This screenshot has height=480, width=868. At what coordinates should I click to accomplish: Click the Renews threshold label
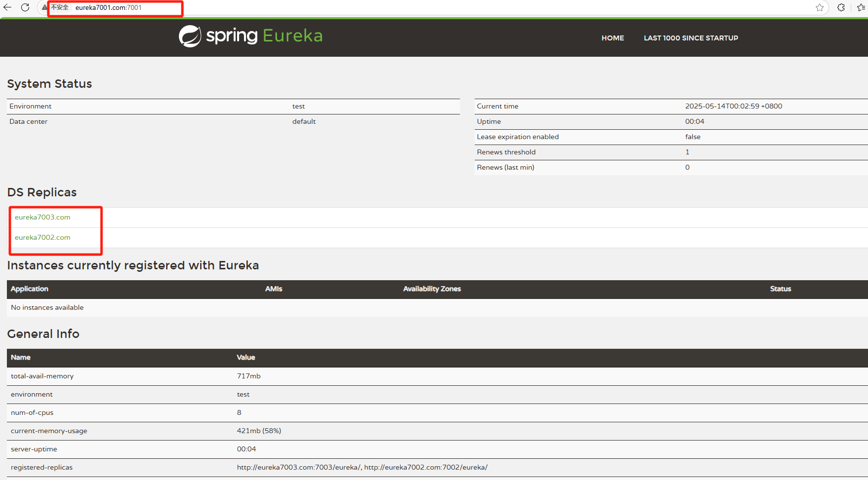click(506, 152)
